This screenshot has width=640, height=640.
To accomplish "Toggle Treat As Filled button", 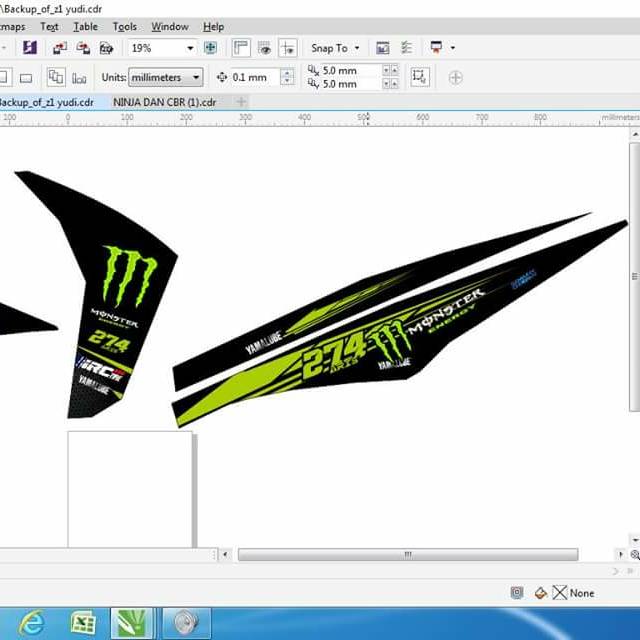I will tap(420, 77).
